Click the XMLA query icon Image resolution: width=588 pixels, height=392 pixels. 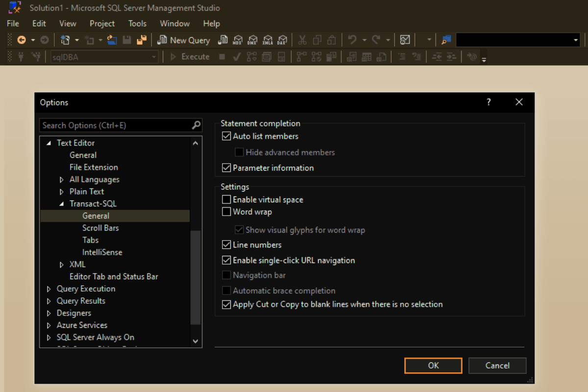tap(268, 40)
